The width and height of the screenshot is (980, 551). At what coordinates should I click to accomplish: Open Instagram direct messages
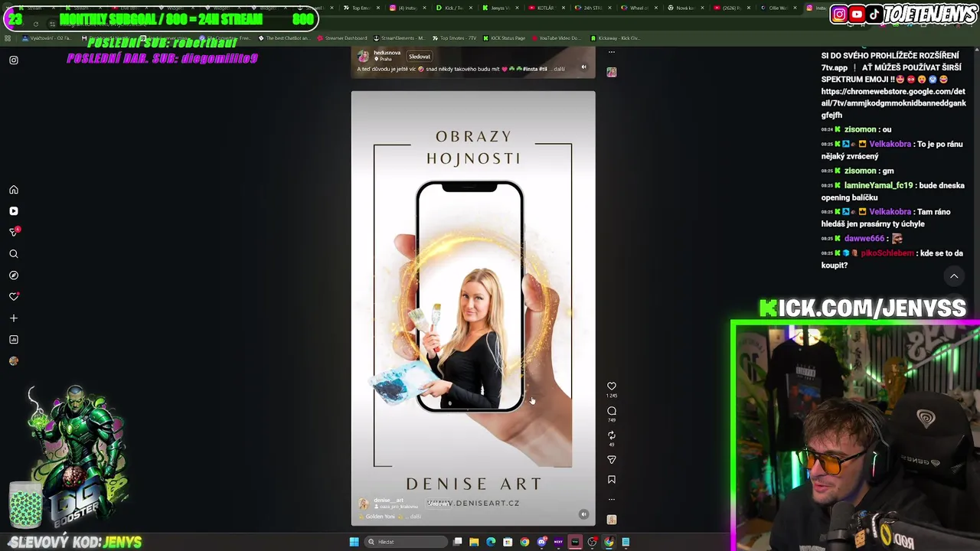point(14,232)
